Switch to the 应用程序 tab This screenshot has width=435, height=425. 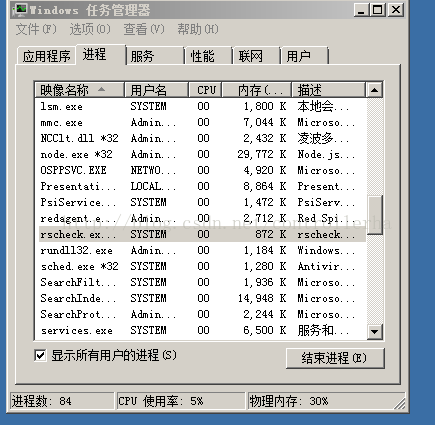(x=46, y=56)
